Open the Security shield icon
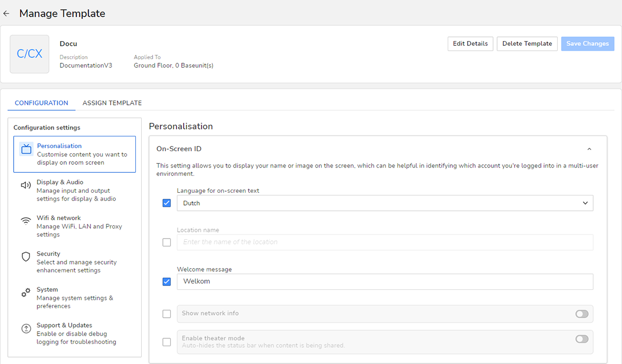622x364 pixels. [x=26, y=257]
